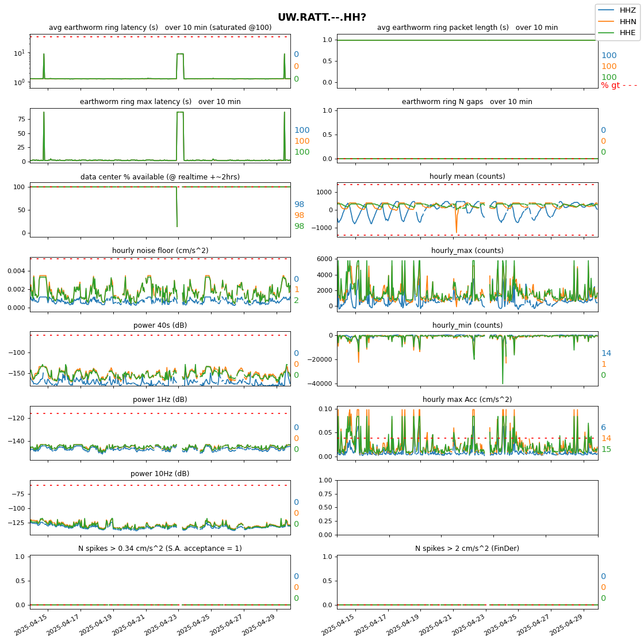Image resolution: width=644 pixels, height=644 pixels.
Task: Click the green 15 beside hourly max Acc
Action: 606,449
